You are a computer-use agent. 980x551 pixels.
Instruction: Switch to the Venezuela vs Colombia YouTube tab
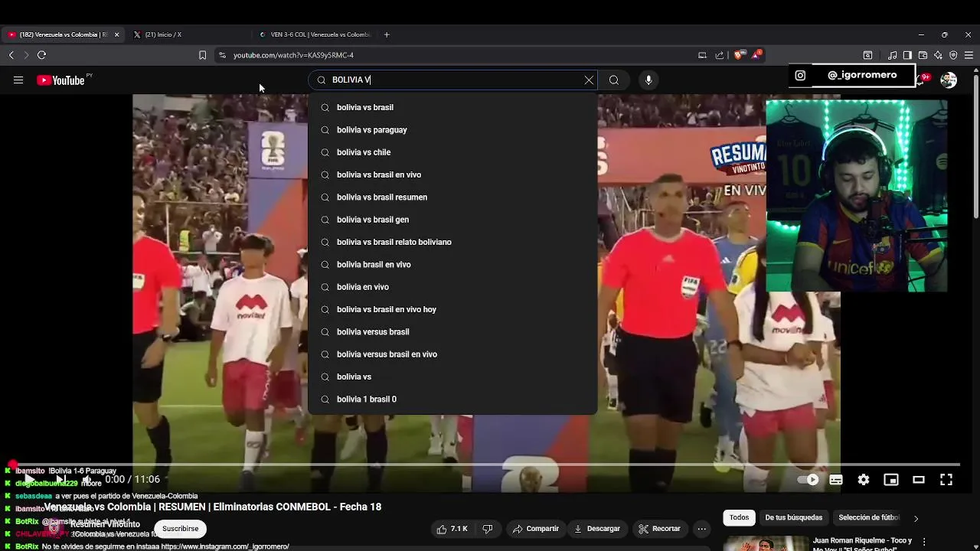61,34
